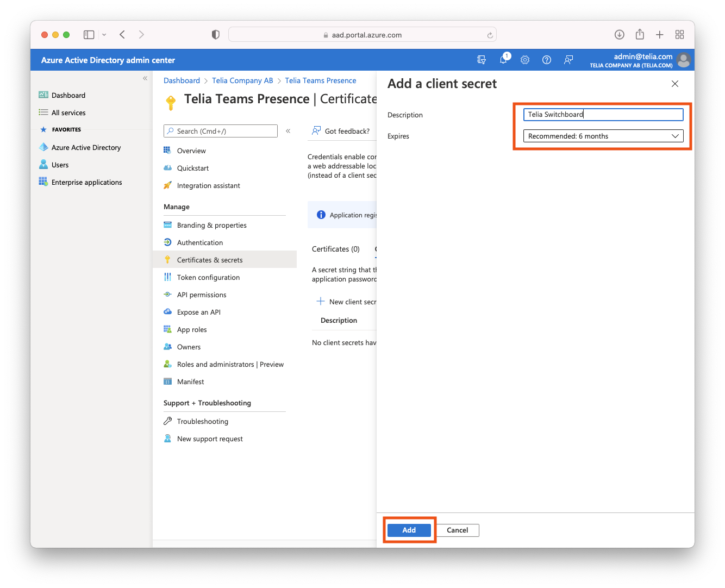Image resolution: width=725 pixels, height=588 pixels.
Task: Click Safari sidebar toggle icon
Action: click(x=89, y=35)
